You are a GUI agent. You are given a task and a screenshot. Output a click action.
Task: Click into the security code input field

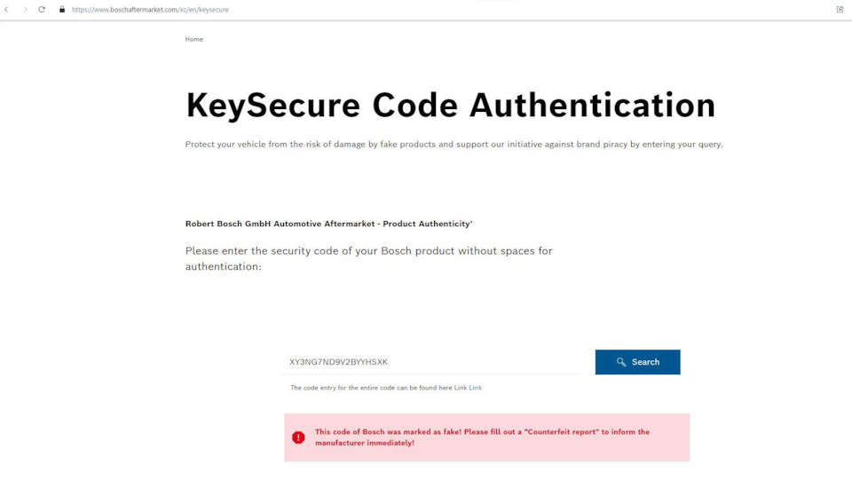[x=430, y=362]
